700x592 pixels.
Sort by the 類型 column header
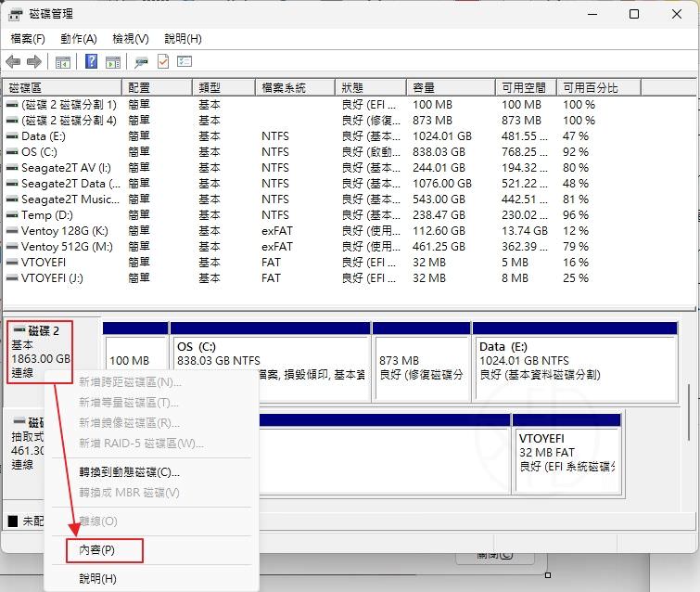tap(224, 87)
